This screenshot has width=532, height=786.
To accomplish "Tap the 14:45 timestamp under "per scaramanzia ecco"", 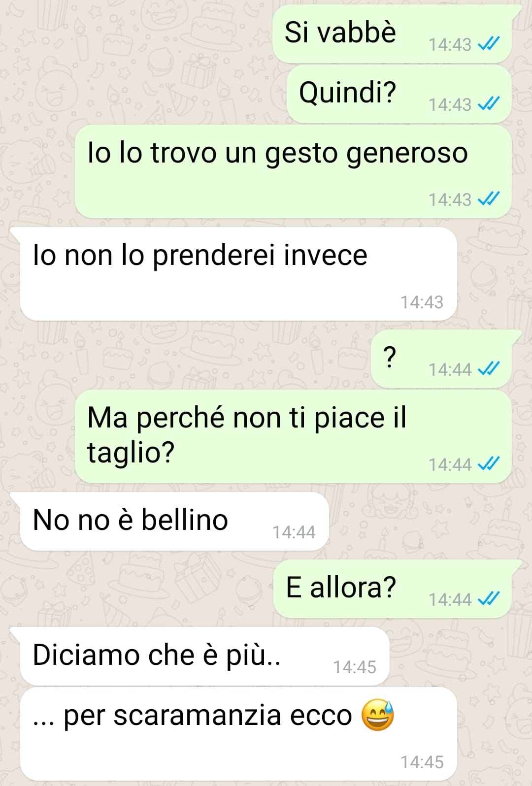I will pos(422,762).
